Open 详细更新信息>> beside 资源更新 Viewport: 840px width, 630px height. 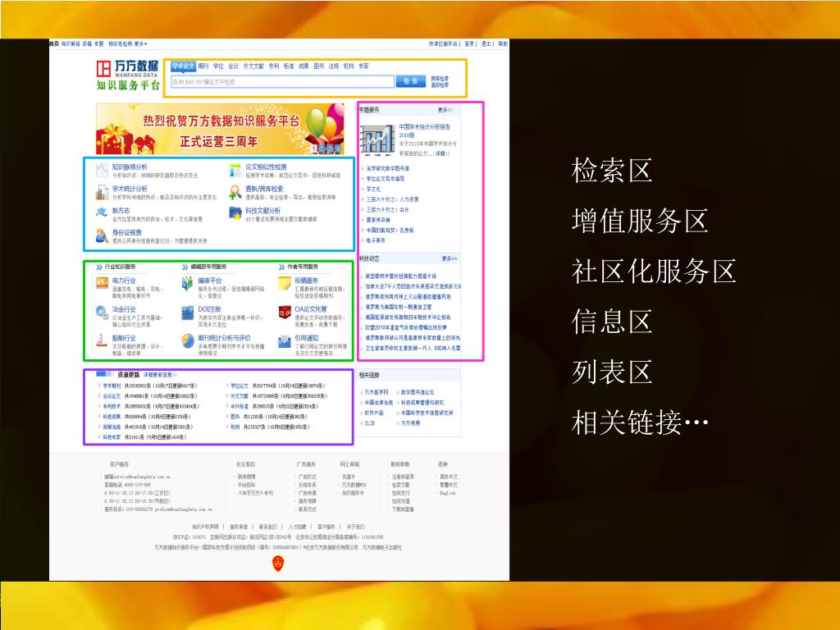coord(160,375)
